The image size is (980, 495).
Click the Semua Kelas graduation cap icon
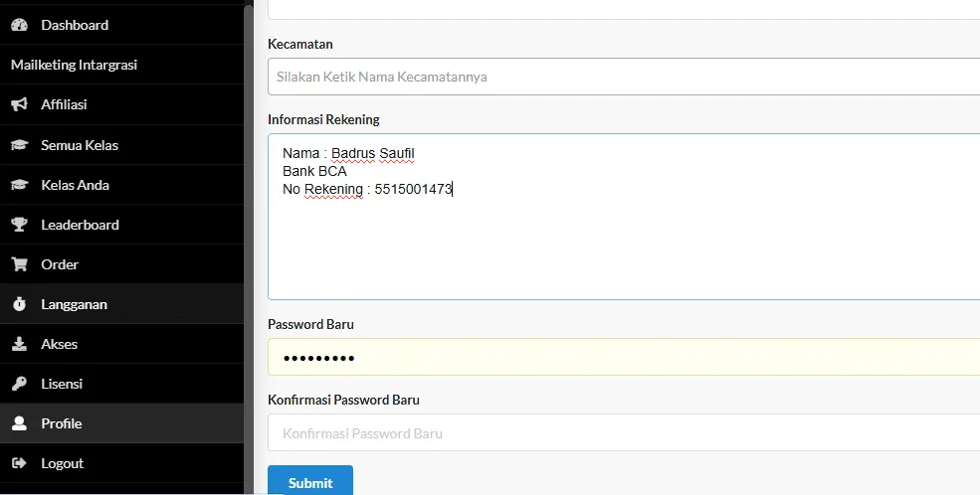click(19, 145)
